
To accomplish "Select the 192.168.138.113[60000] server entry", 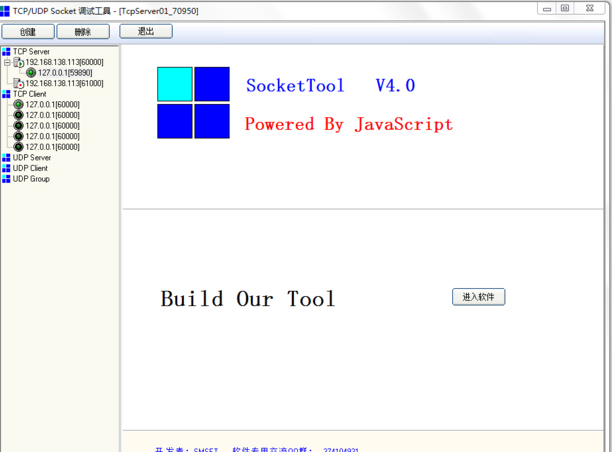I will 64,62.
